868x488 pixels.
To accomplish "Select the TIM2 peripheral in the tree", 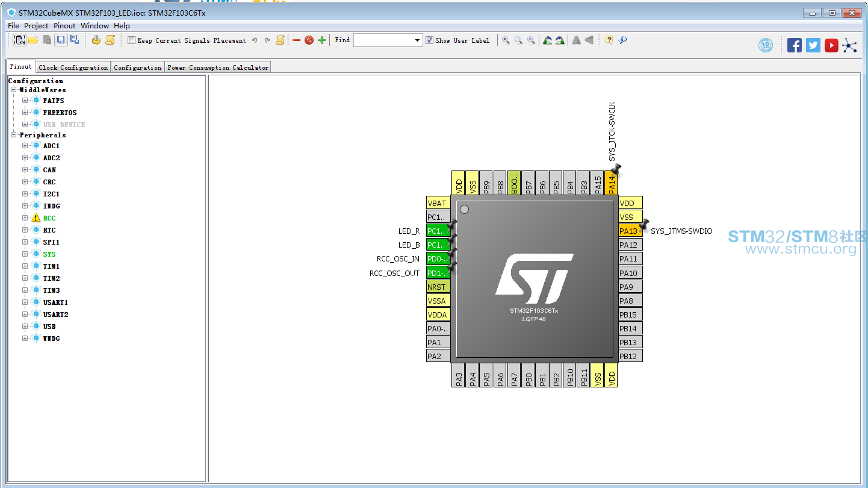I will (x=51, y=278).
